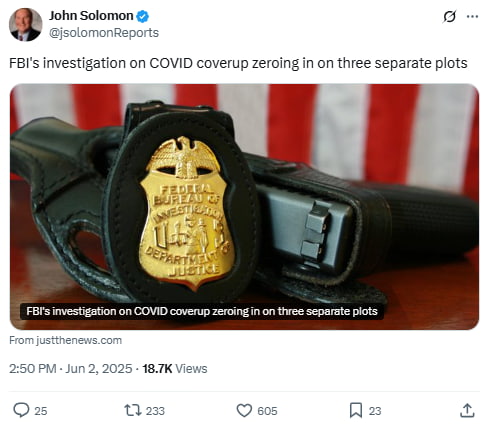Click the repost arrows icon

click(x=133, y=410)
